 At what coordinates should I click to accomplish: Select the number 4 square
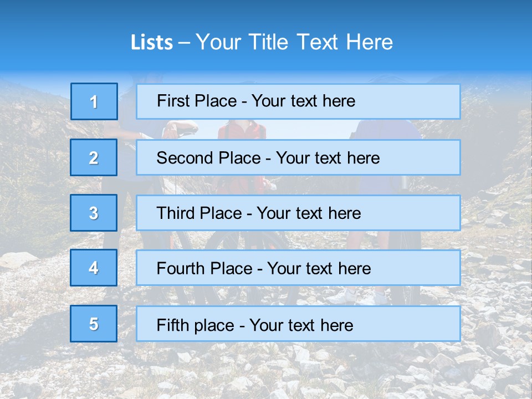94,268
